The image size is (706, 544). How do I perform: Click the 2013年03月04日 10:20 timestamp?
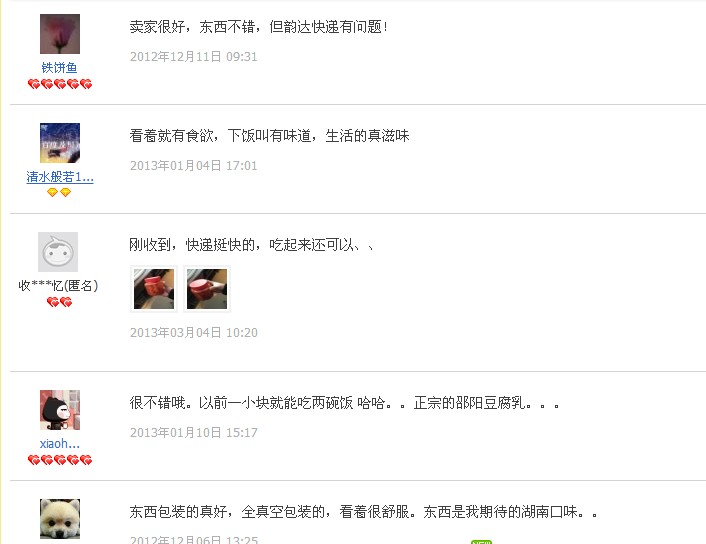[194, 333]
